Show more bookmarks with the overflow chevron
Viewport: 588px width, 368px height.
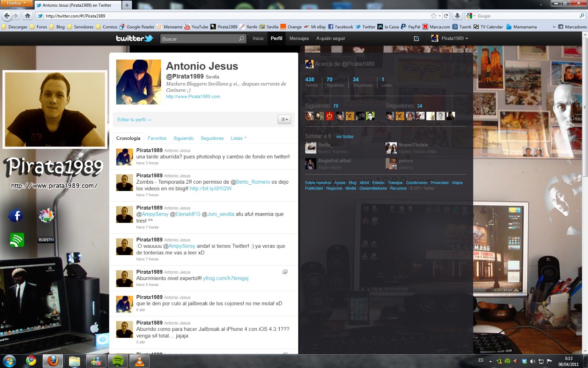click(554, 27)
